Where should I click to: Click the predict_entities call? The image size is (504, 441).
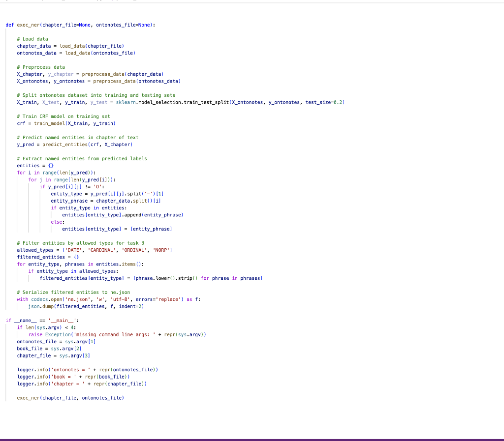click(x=73, y=144)
